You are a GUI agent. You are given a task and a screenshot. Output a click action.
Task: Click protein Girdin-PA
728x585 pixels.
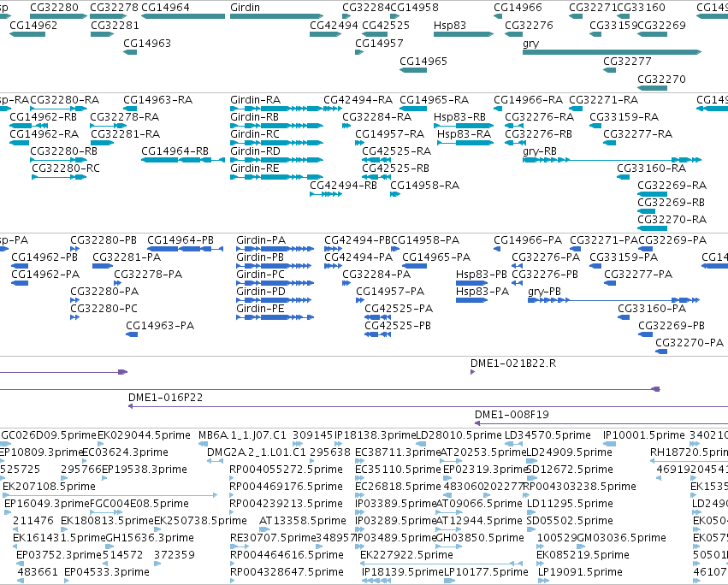click(261, 240)
